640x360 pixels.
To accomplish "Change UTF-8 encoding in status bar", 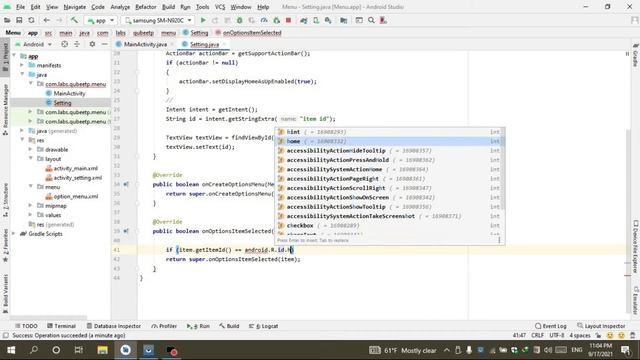I will 557,335.
